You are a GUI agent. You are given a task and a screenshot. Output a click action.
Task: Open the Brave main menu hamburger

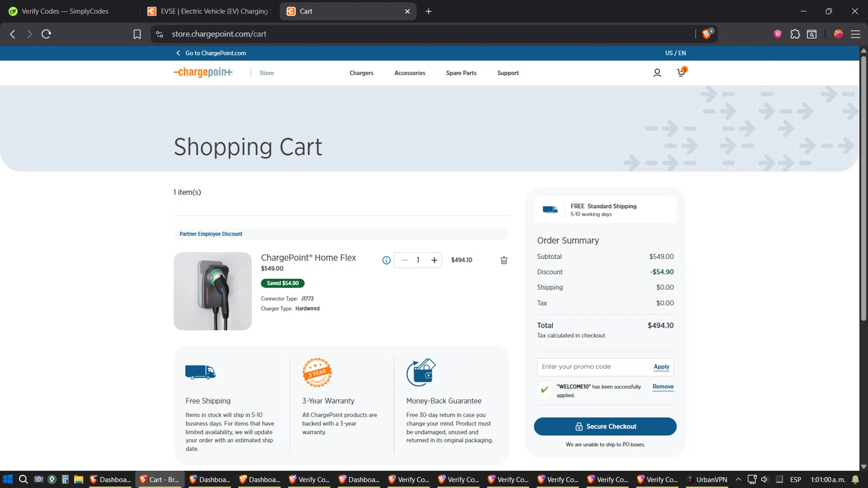pyautogui.click(x=855, y=34)
